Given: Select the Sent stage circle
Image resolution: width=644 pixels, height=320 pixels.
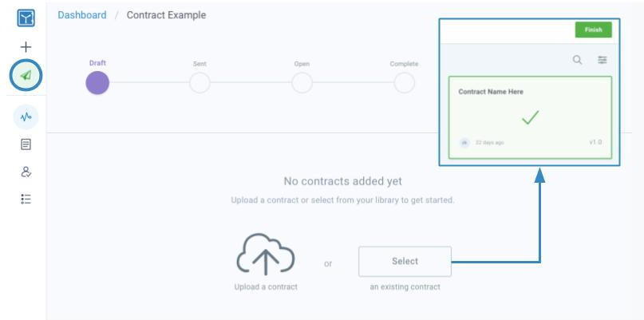Looking at the screenshot, I should coord(200,82).
